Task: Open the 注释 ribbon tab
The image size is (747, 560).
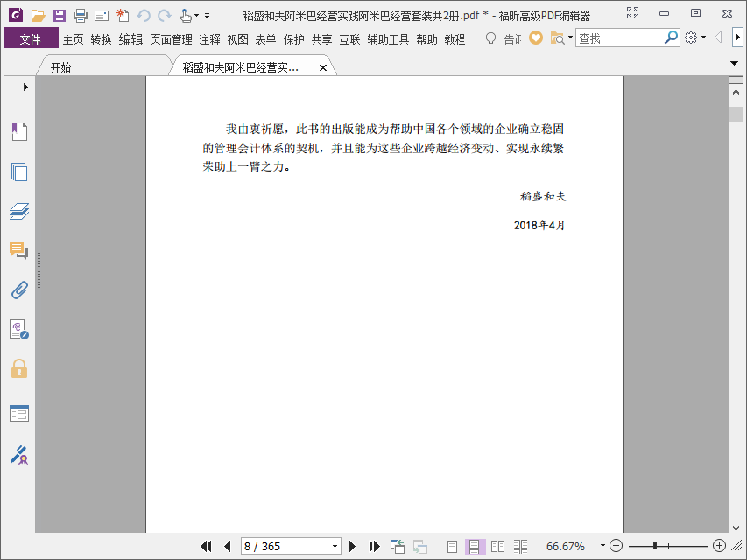Action: point(209,39)
